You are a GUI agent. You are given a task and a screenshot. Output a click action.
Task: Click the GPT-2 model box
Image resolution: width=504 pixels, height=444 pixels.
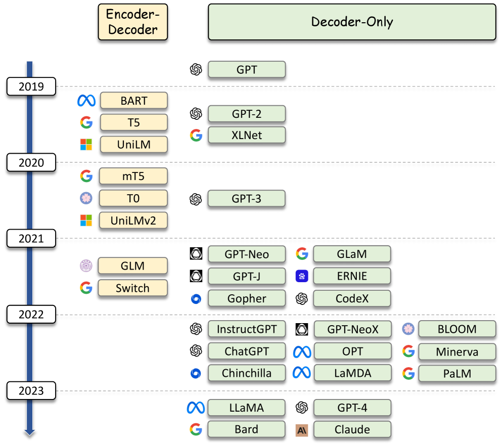pos(247,114)
